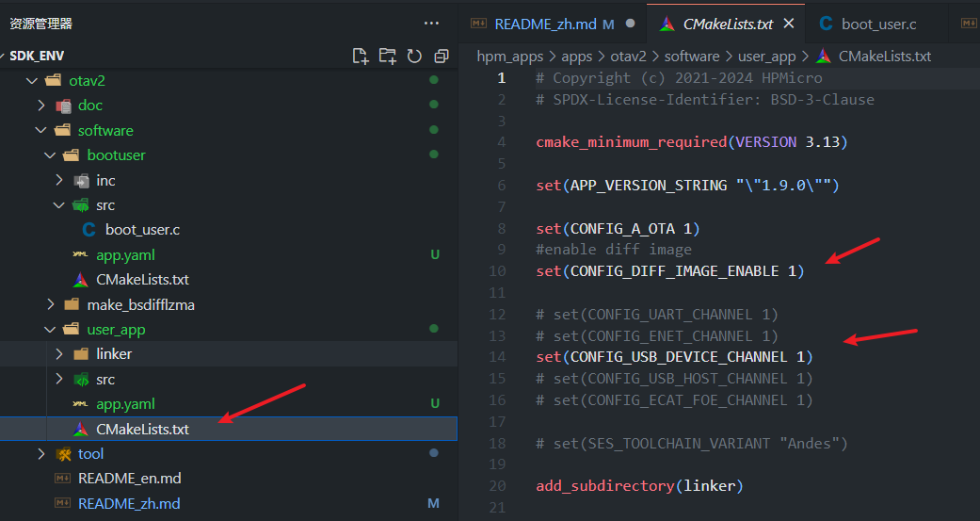
Task: Click line number 10 in the gutter
Action: click(x=497, y=271)
